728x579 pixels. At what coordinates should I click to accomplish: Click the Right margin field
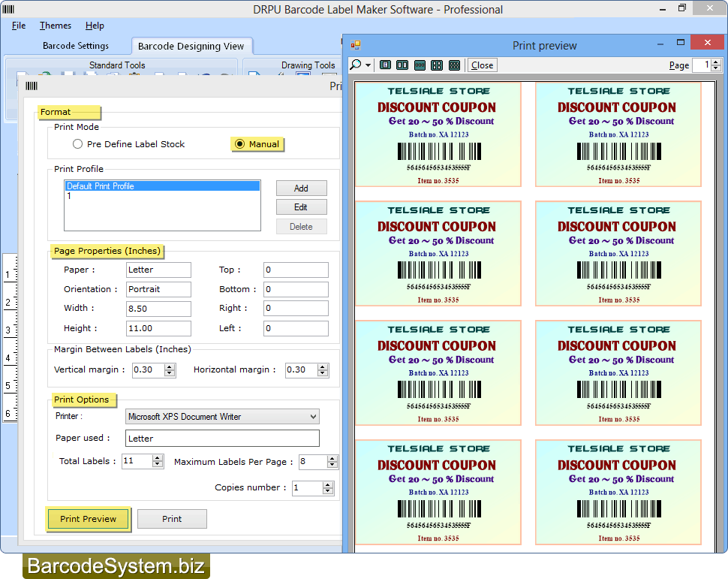(296, 309)
